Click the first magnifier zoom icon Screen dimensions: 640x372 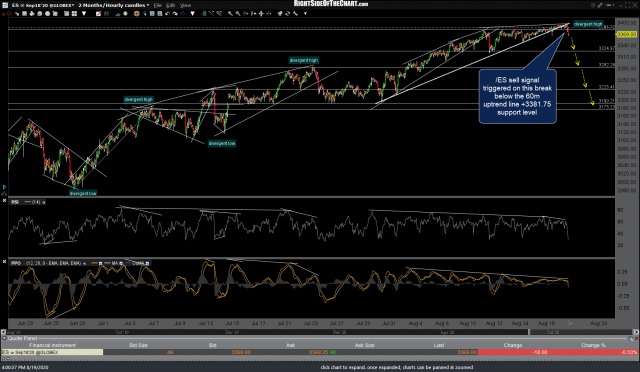[x=230, y=14]
